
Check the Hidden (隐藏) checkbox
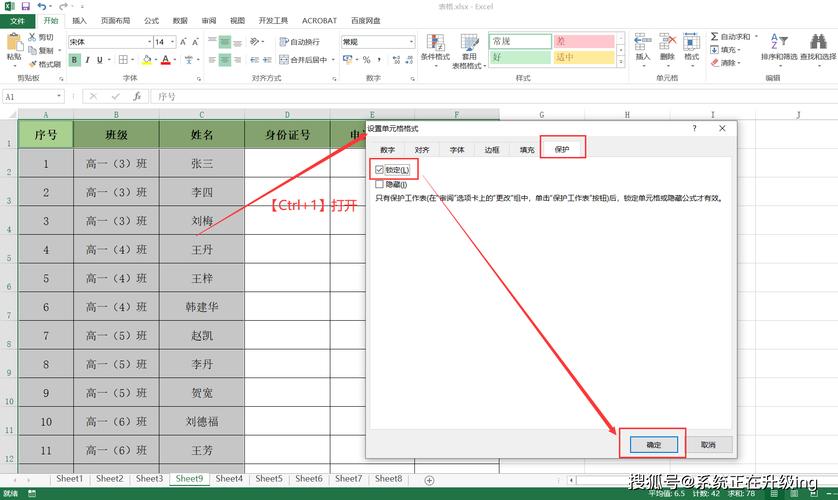click(x=380, y=184)
